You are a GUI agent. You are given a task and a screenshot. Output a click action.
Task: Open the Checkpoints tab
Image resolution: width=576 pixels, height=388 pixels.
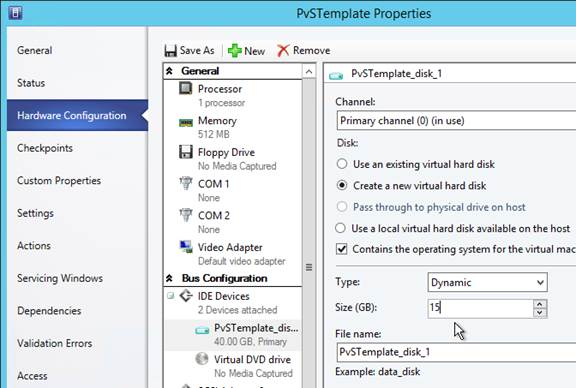click(x=45, y=148)
